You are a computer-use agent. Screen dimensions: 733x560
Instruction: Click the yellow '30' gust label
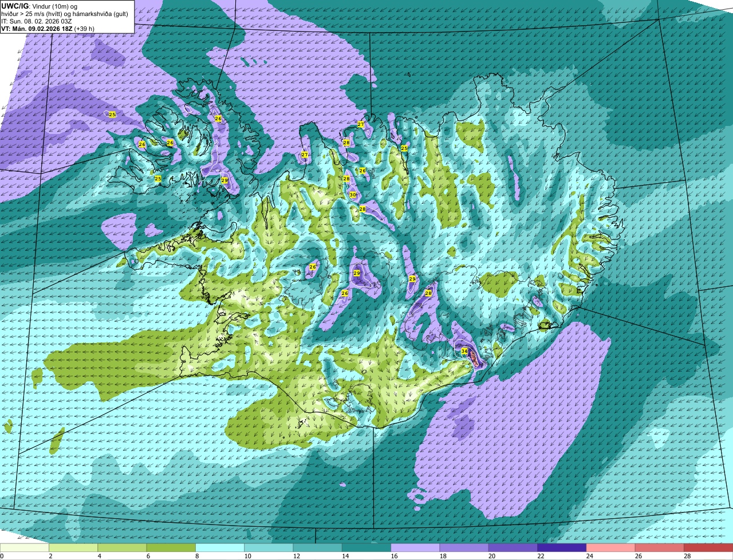353,195
